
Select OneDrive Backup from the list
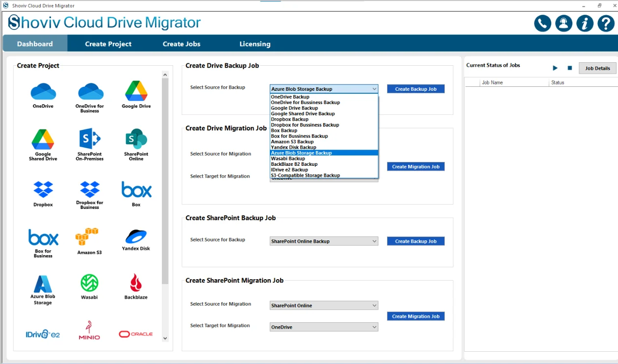tap(324, 97)
